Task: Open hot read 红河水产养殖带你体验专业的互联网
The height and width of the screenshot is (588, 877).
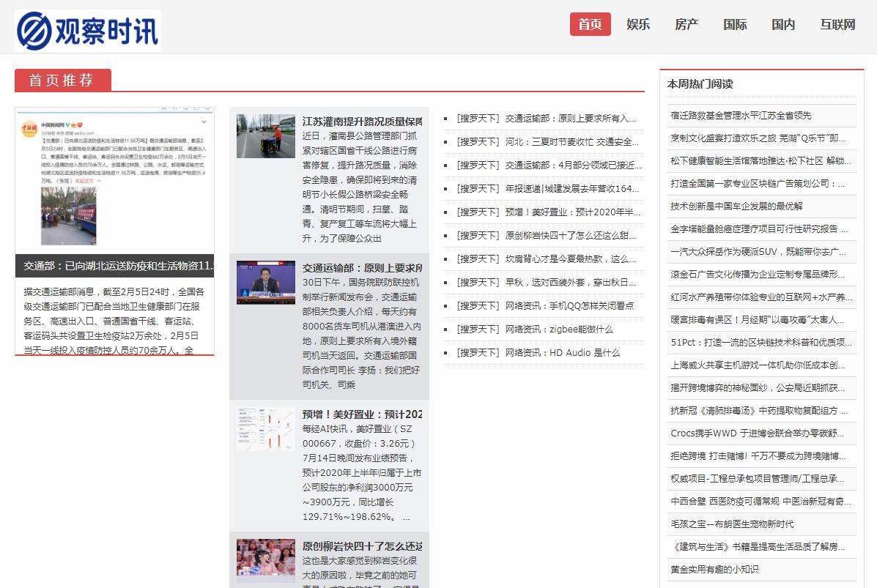Action: [x=762, y=297]
